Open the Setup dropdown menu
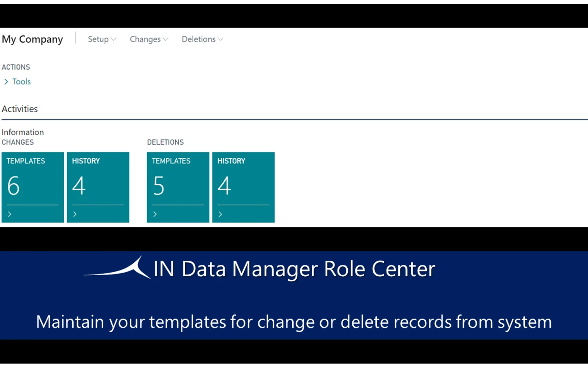The image size is (588, 368). (x=102, y=39)
